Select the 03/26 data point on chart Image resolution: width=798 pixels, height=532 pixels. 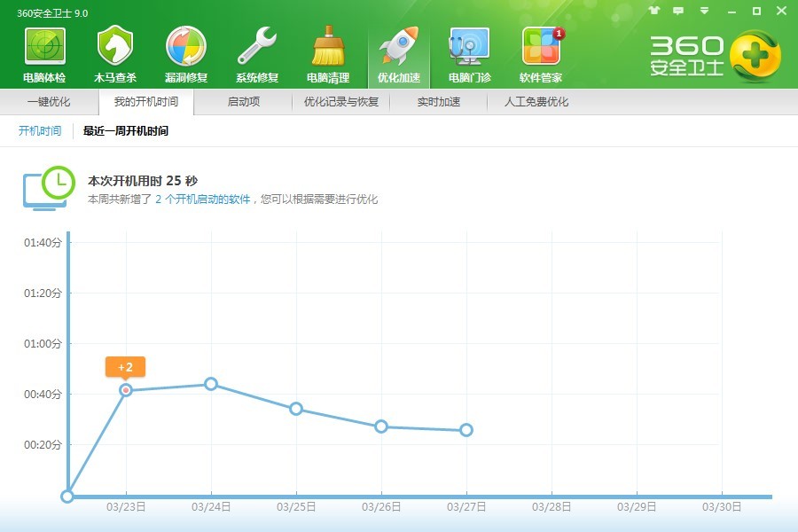381,426
